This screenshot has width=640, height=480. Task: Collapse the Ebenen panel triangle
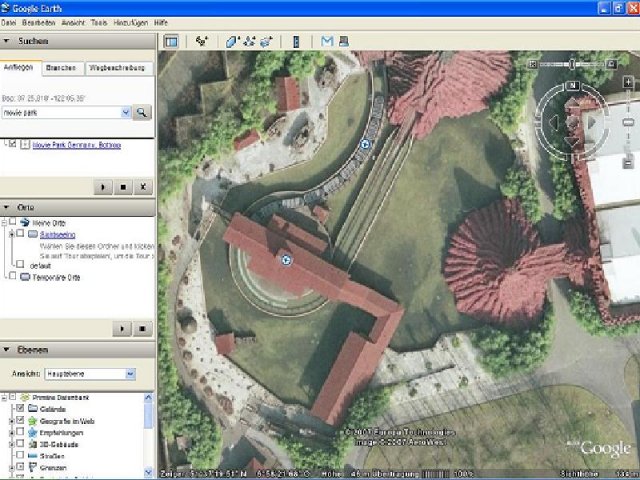[7, 349]
